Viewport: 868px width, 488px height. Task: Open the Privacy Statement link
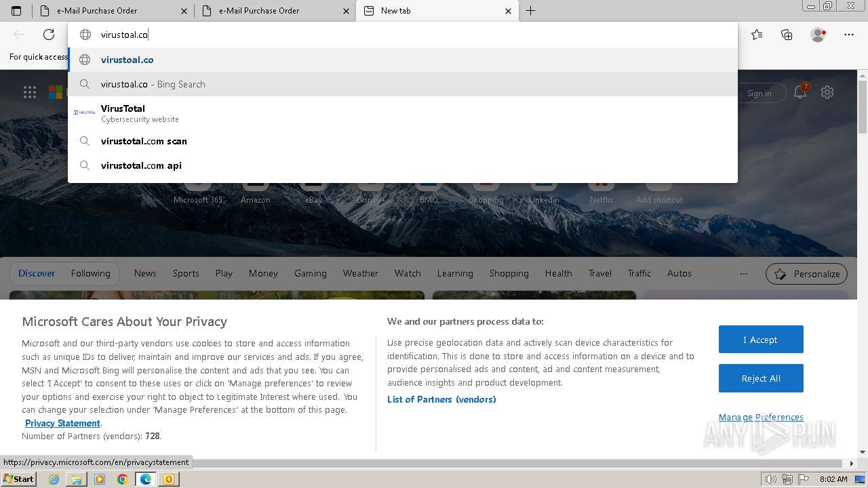coord(62,423)
